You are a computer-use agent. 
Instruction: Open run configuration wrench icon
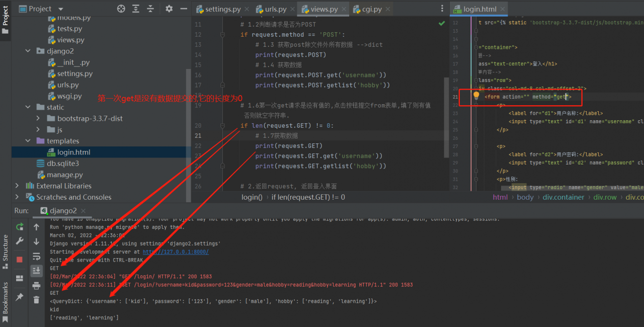click(x=20, y=241)
